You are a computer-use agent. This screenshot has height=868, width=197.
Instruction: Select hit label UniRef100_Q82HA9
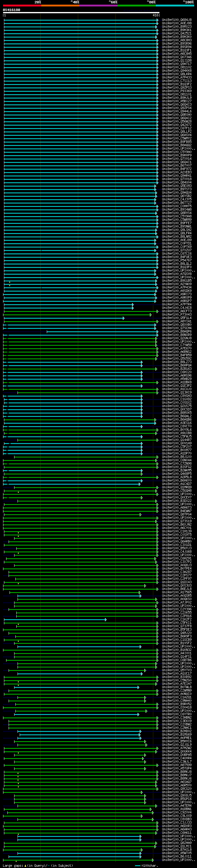point(177,843)
